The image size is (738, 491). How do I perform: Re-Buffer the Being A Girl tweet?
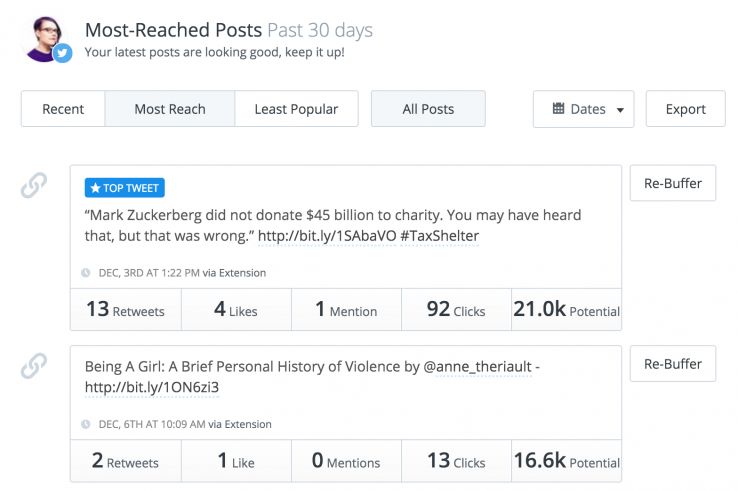click(x=672, y=364)
